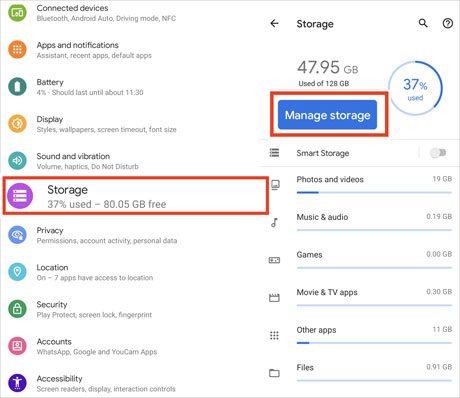Open search in the Storage page
The height and width of the screenshot is (398, 460).
[423, 23]
